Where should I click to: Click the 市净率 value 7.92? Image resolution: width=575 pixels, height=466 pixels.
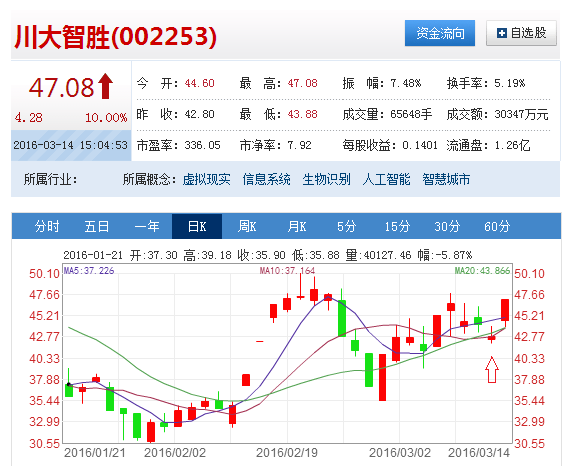[300, 146]
